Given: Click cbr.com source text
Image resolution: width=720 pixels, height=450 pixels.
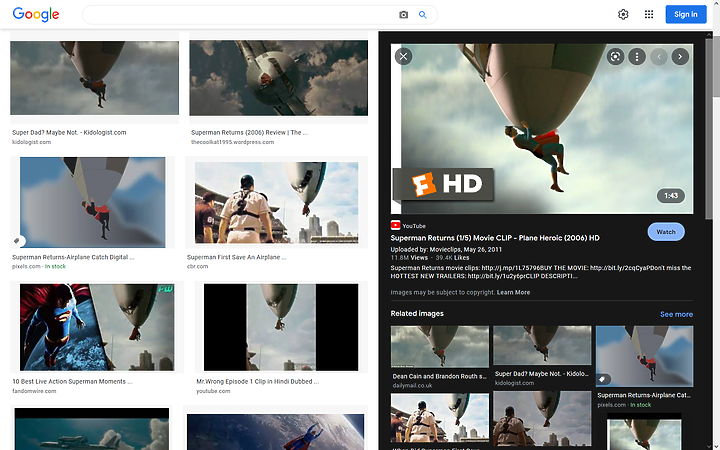Looking at the screenshot, I should [x=197, y=266].
